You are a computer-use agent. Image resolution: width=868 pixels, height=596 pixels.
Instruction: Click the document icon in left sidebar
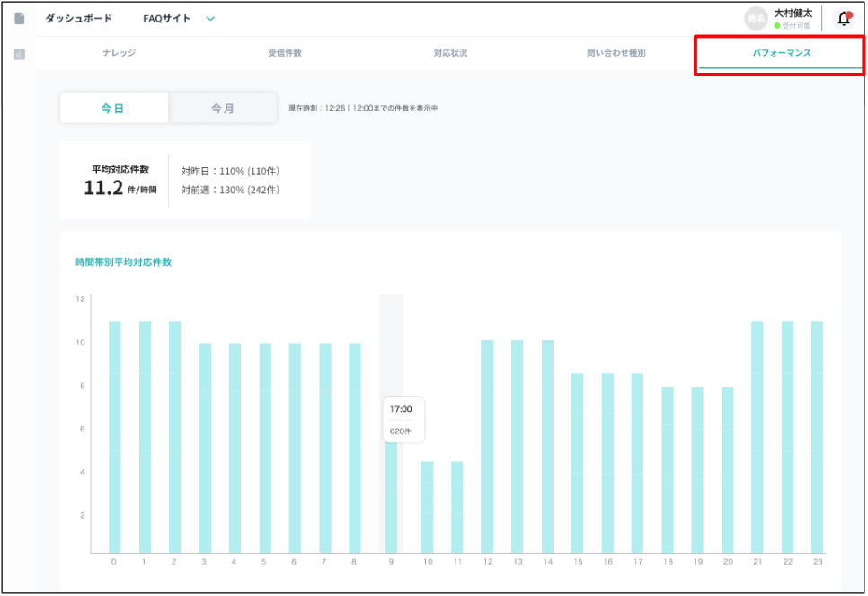20,19
